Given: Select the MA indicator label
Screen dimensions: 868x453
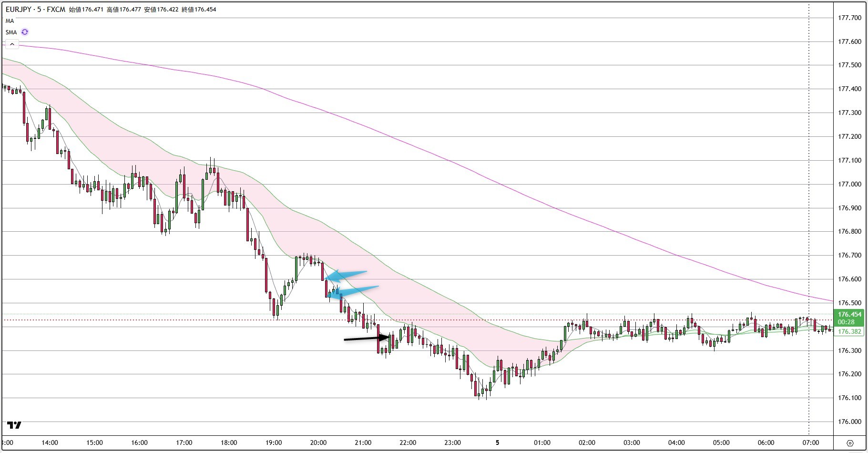Looking at the screenshot, I should point(10,21).
